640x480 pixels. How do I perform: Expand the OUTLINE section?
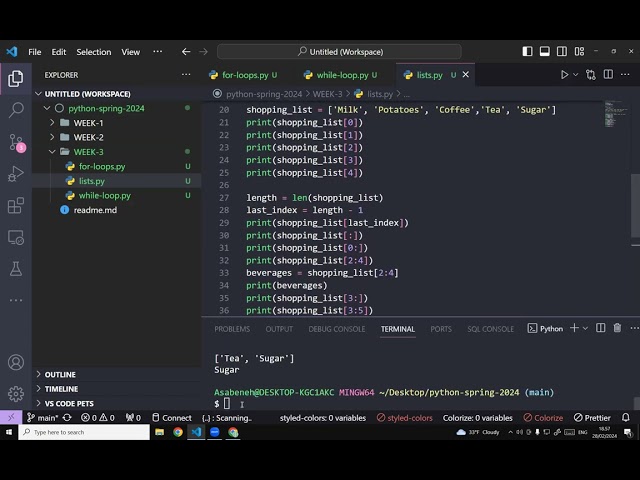pyautogui.click(x=117, y=374)
